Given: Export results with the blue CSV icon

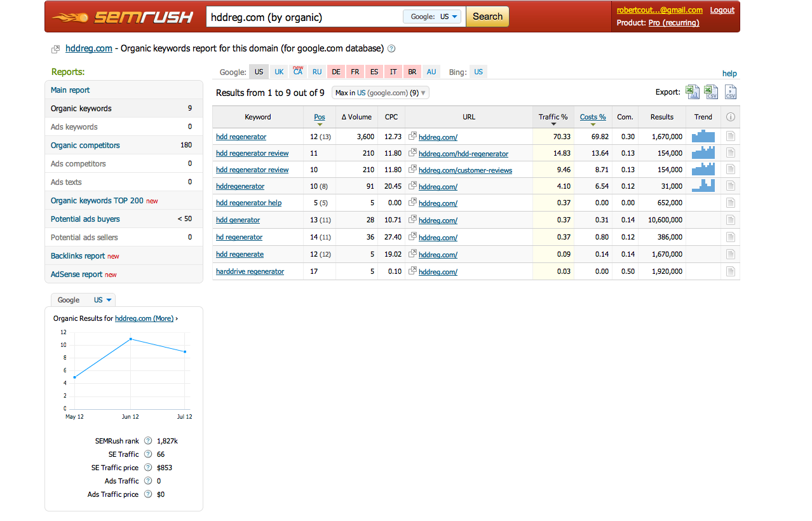Looking at the screenshot, I should [x=731, y=92].
